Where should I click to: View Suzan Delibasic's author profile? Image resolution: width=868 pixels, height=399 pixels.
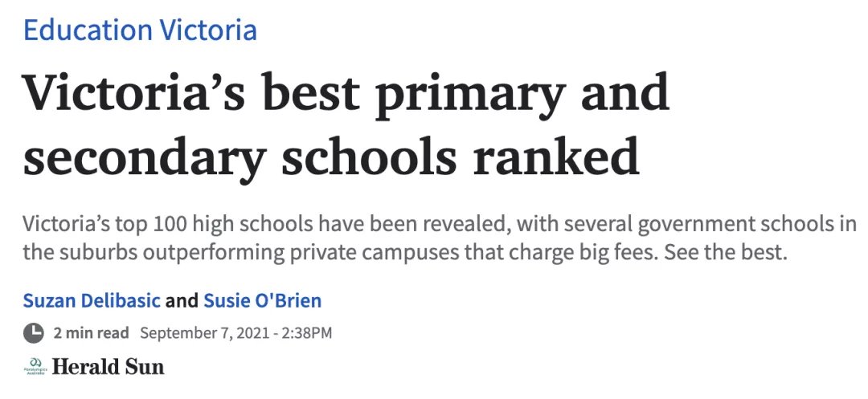pyautogui.click(x=92, y=300)
